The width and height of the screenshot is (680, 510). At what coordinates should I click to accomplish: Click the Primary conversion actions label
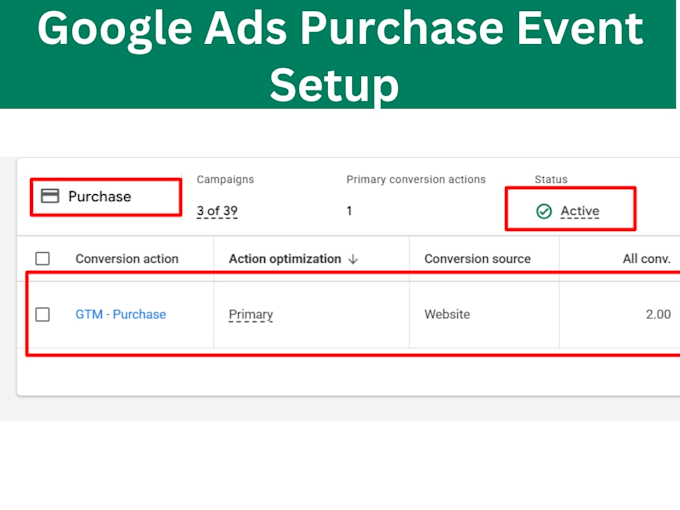point(416,180)
